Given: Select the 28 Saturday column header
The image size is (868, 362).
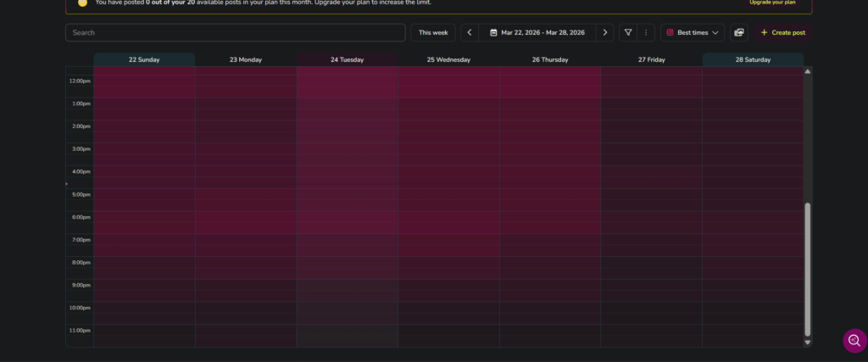Looking at the screenshot, I should pos(753,60).
